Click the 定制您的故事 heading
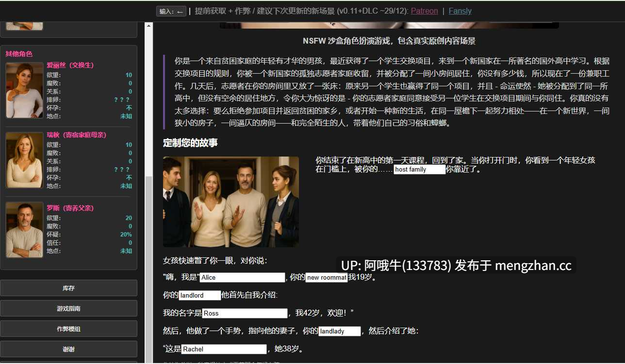The width and height of the screenshot is (625, 364). click(190, 143)
